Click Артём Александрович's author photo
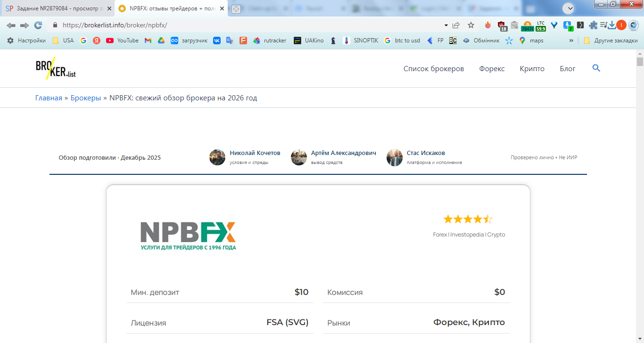Screen dimensions: 644x343 299,157
